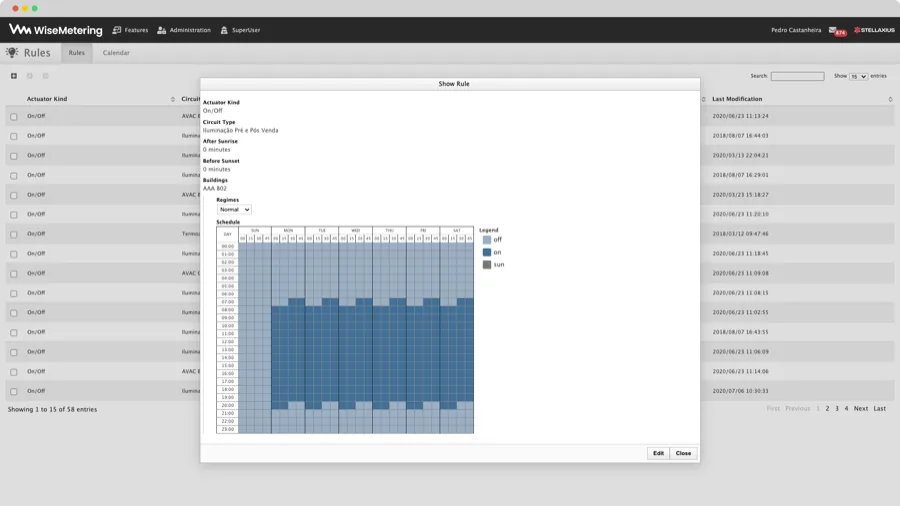Viewport: 900px width, 506px height.
Task: Click sort arrows left of Last Modification
Action: pos(703,99)
